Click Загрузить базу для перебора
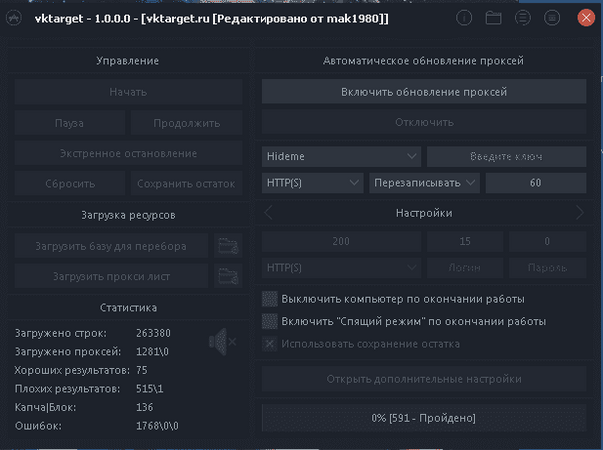The image size is (603, 450). coord(111,246)
